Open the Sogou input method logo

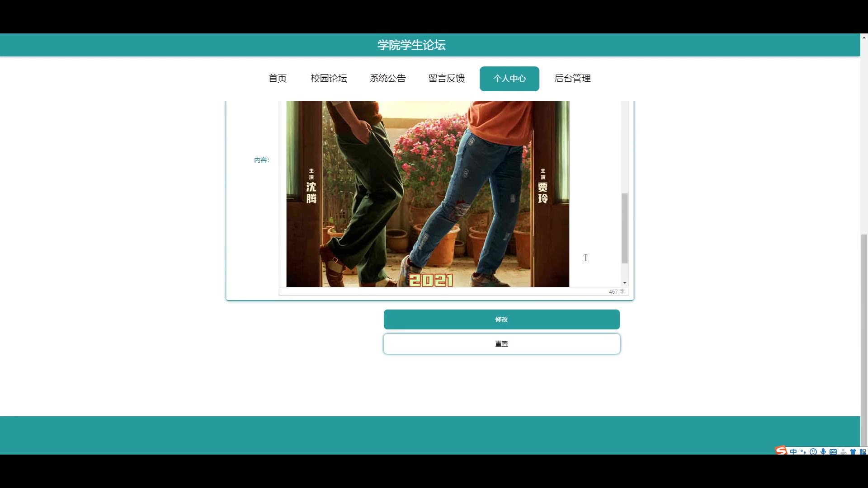[781, 450]
